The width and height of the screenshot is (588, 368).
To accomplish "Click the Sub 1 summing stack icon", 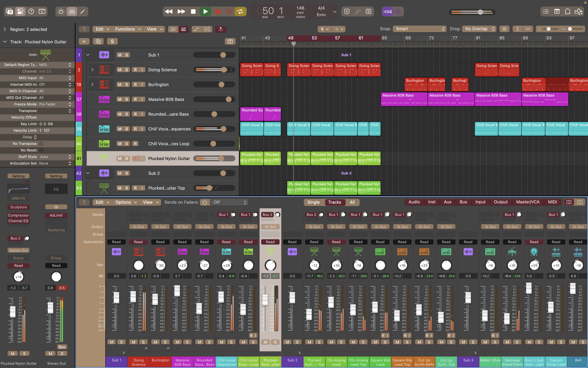I will 104,55.
